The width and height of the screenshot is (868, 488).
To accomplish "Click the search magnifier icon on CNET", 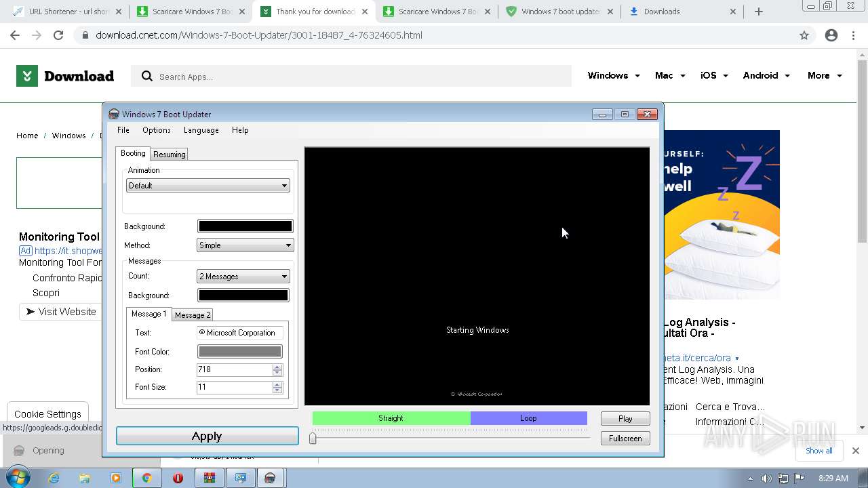I will pos(146,77).
